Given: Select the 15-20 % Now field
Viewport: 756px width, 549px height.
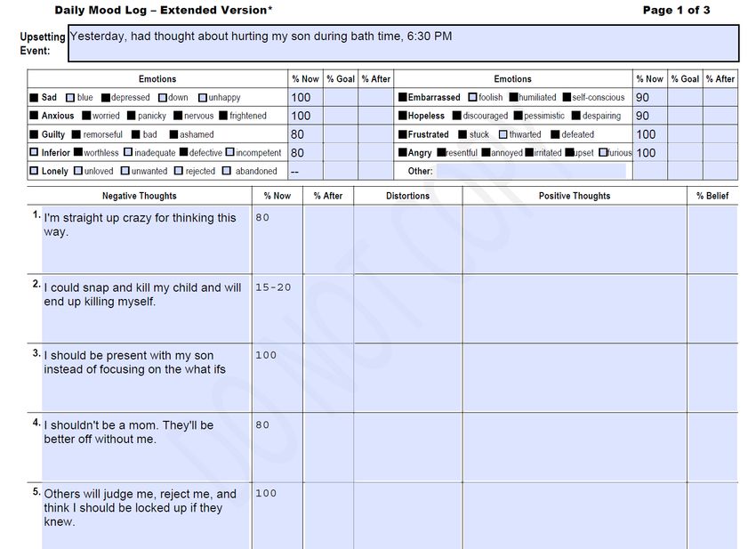Looking at the screenshot, I should (x=277, y=310).
